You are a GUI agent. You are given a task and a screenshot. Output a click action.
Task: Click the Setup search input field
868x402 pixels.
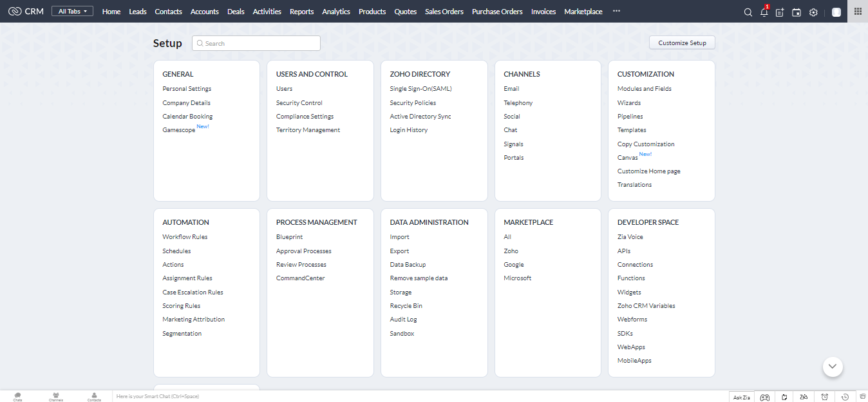(256, 43)
